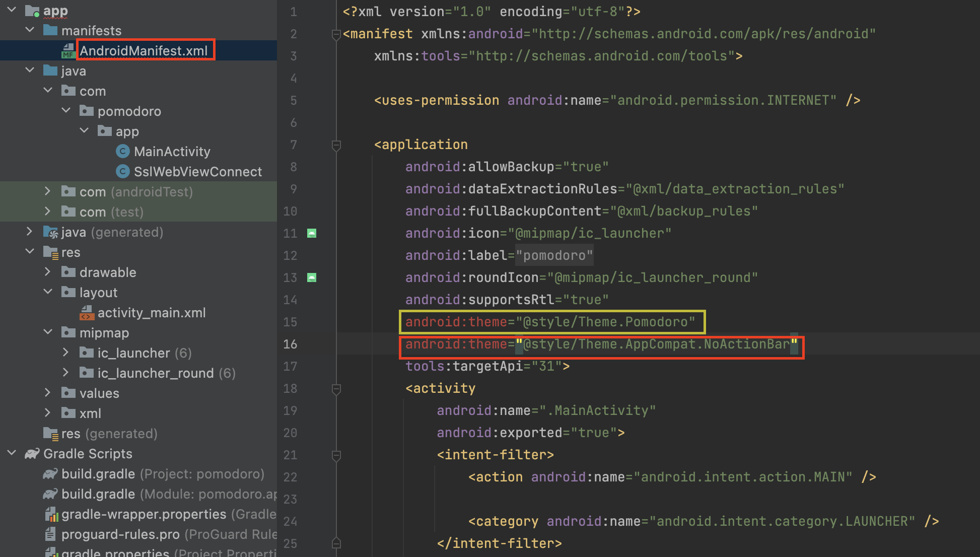The image size is (980, 557).
Task: Click the pomodoro label value on line 12
Action: (x=554, y=255)
